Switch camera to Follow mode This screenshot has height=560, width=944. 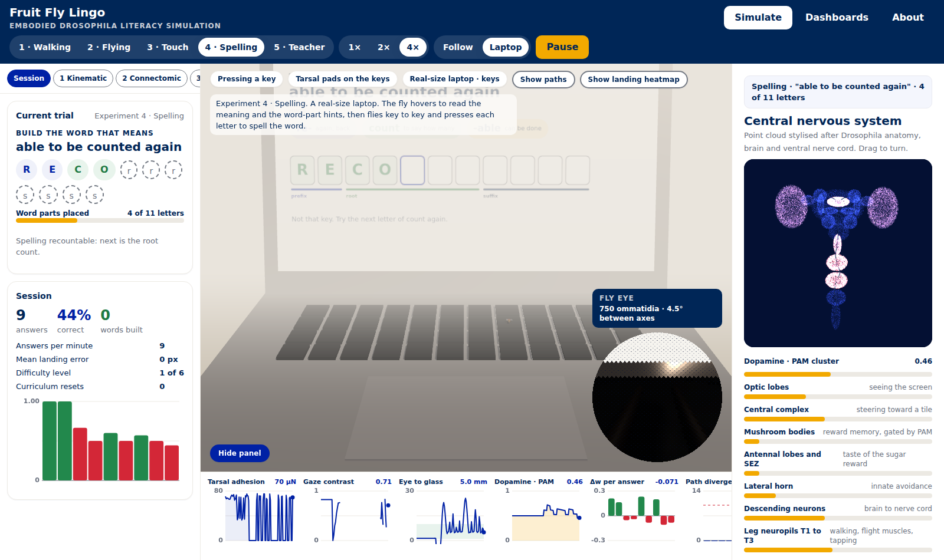pyautogui.click(x=458, y=47)
